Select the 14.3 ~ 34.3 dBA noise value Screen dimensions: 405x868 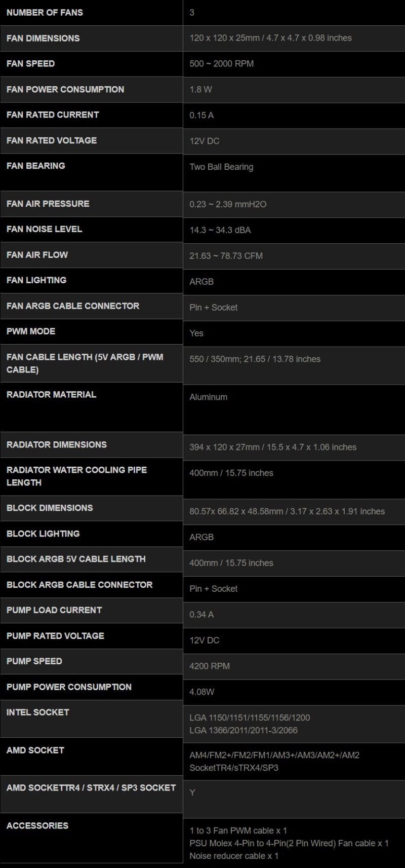[220, 230]
